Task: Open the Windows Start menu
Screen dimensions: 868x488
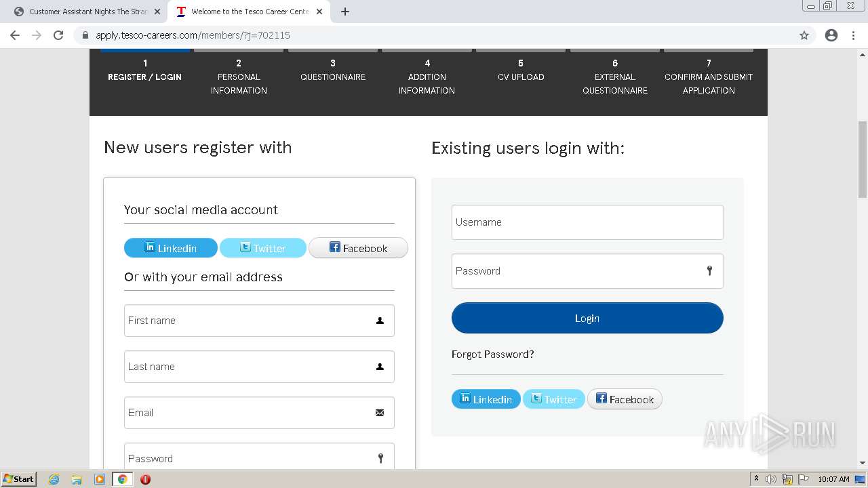Action: 18,479
